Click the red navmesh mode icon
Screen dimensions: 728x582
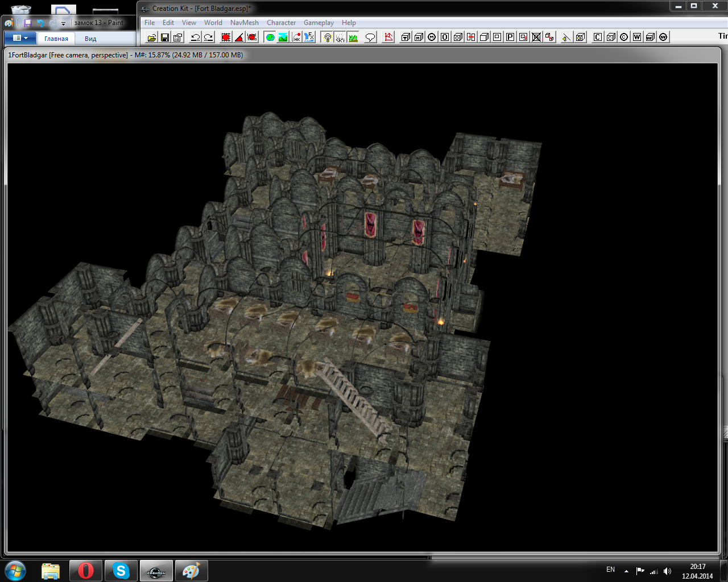coord(389,37)
